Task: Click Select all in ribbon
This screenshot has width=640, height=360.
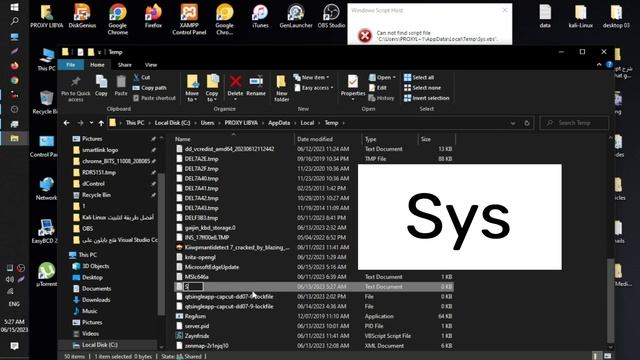Action: [x=419, y=77]
